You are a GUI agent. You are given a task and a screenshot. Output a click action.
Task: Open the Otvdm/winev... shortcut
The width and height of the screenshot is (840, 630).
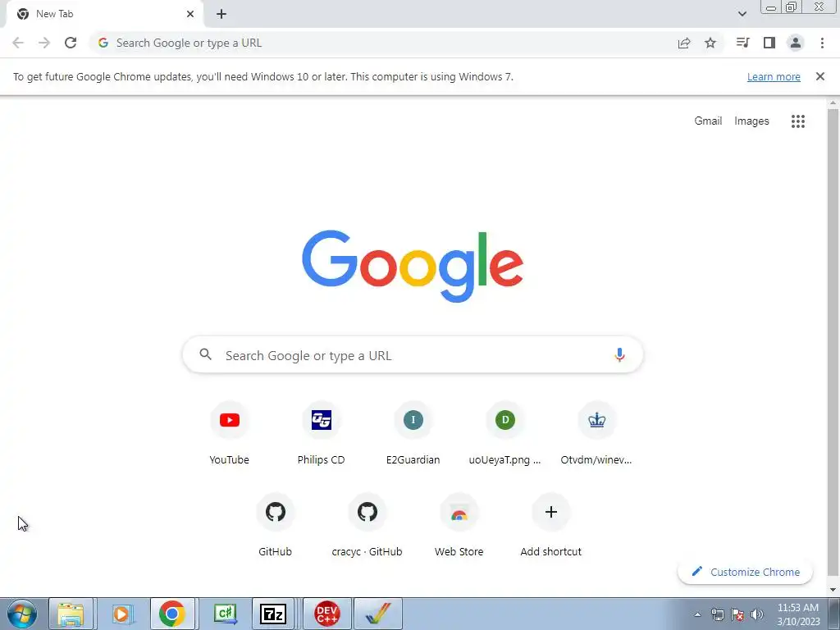click(597, 435)
